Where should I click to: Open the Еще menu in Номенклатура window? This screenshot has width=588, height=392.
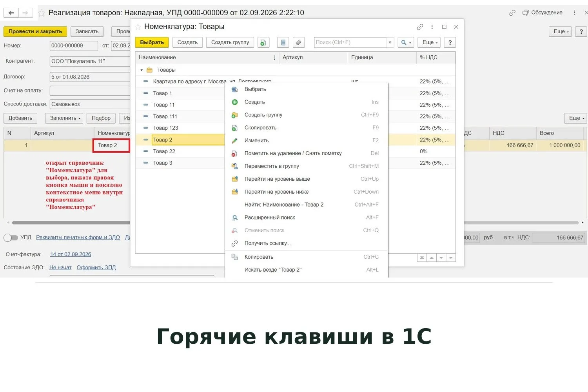click(429, 42)
